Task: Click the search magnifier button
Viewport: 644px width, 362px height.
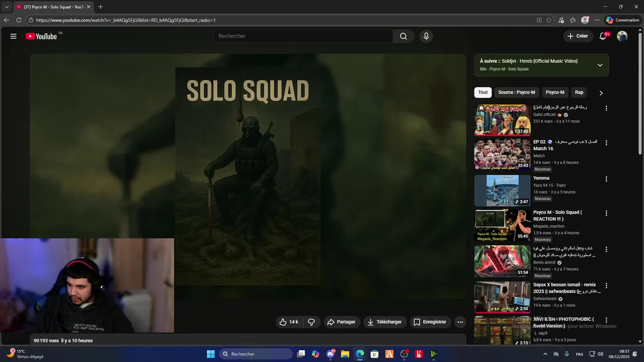Action: click(x=404, y=36)
